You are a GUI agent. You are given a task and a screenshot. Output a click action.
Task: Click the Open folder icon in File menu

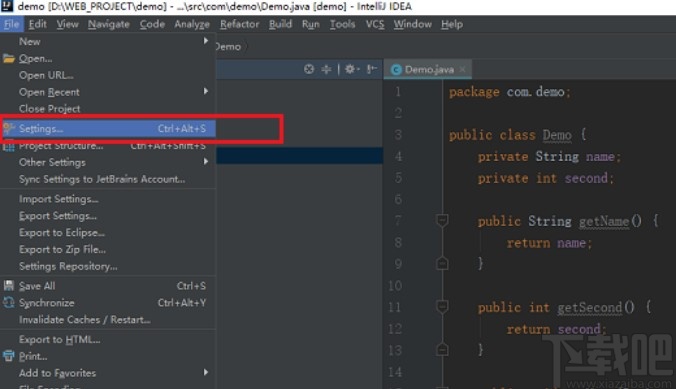coord(9,58)
